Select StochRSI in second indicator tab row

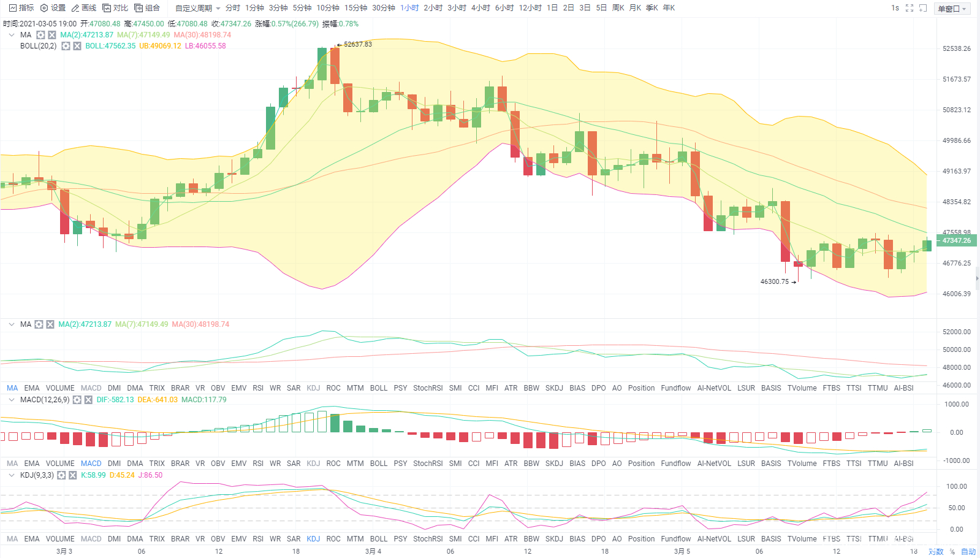(428, 464)
